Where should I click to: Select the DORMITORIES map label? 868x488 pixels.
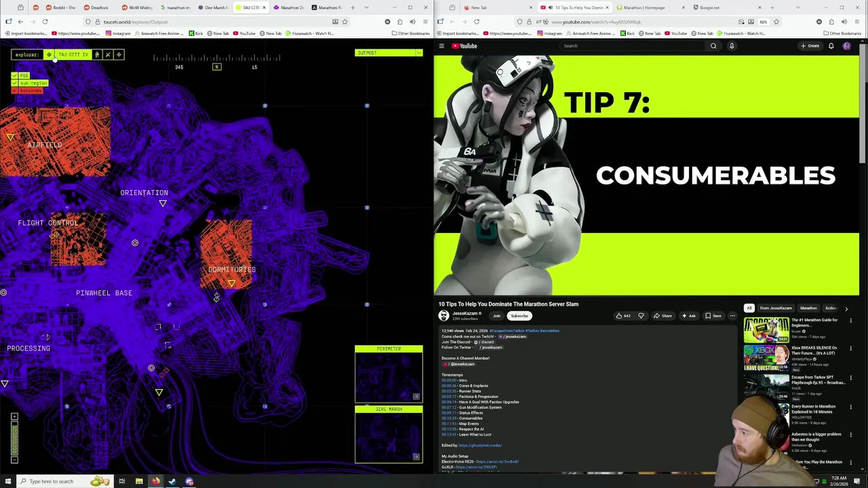[232, 269]
